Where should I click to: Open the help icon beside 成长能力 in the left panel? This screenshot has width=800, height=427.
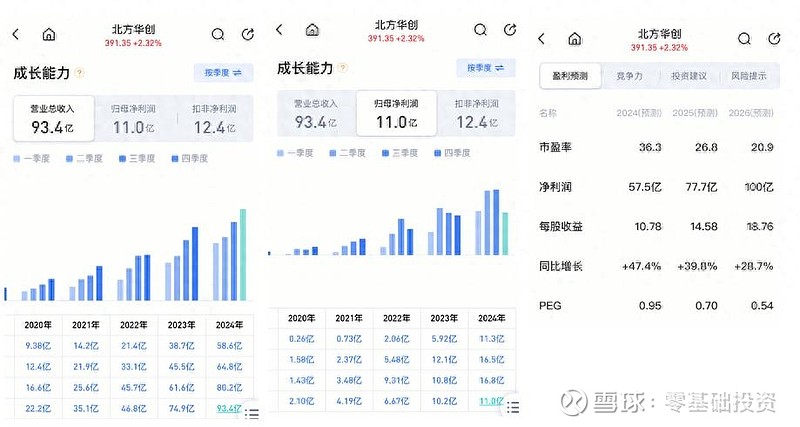[x=80, y=73]
